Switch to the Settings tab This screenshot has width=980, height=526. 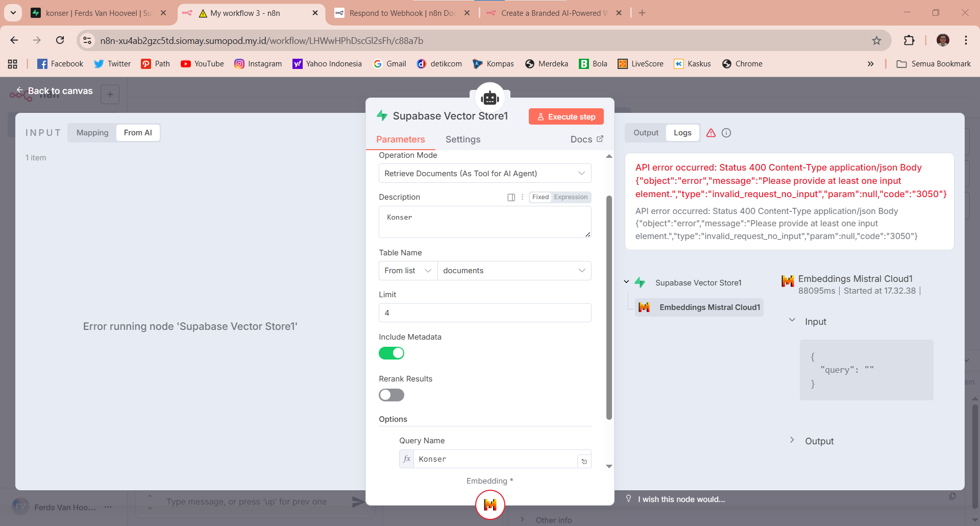pos(463,139)
